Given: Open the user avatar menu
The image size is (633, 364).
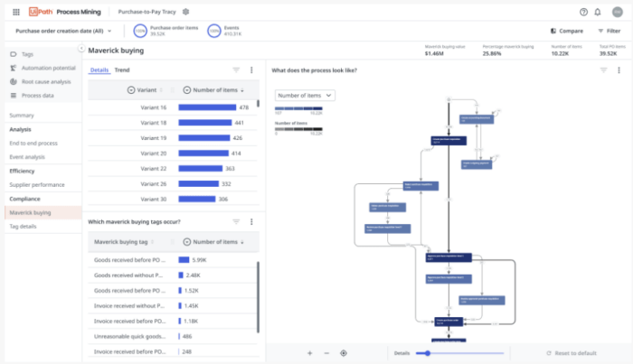Looking at the screenshot, I should coord(618,12).
